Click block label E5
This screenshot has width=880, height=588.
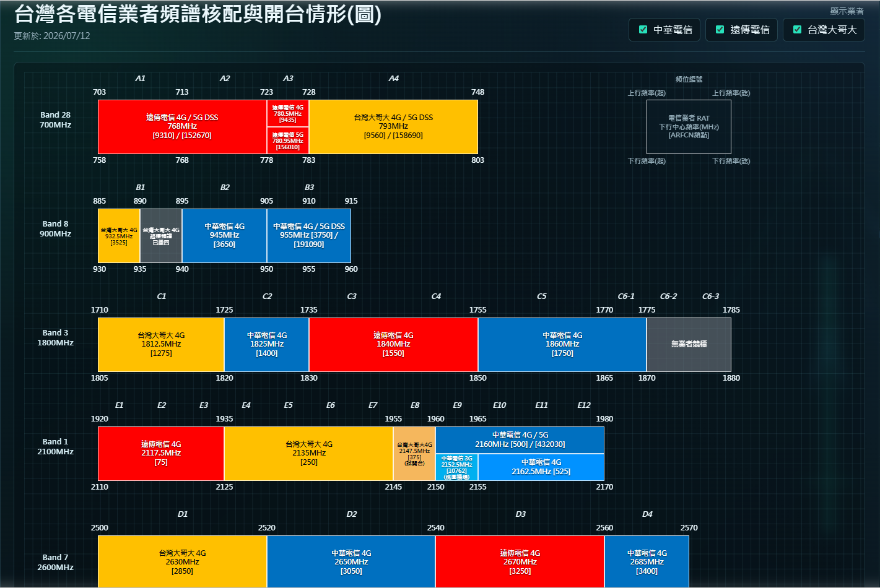289,405
